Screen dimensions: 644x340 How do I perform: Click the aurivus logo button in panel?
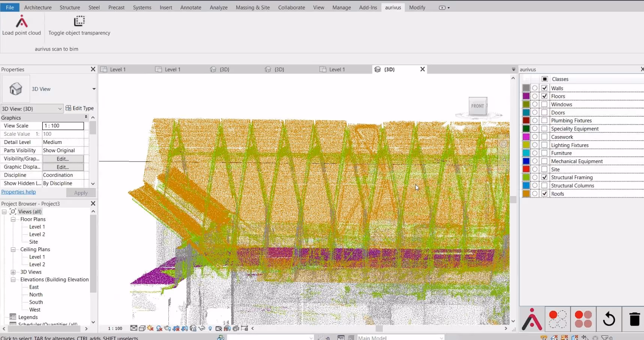[x=532, y=319]
